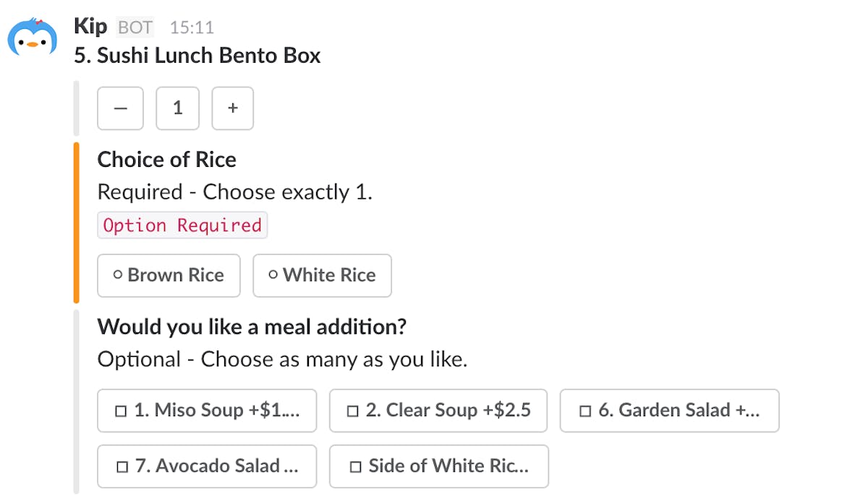The image size is (868, 495).
Task: Select the Brown Rice option
Action: pos(169,275)
